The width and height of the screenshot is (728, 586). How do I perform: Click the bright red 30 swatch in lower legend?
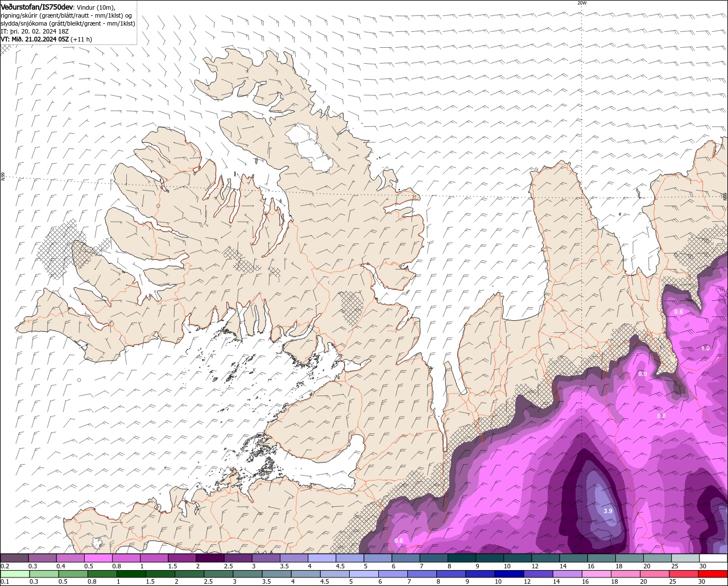pos(713,574)
